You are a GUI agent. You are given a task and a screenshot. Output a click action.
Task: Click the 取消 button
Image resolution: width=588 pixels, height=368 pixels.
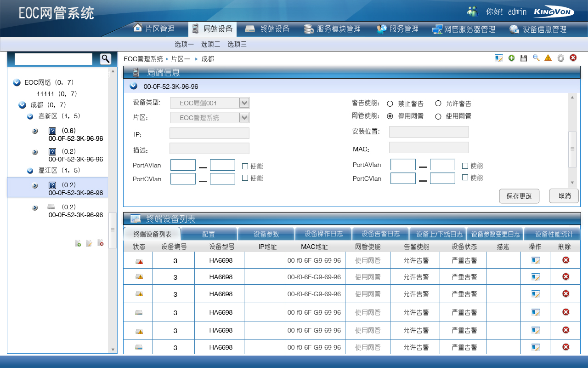pos(564,195)
